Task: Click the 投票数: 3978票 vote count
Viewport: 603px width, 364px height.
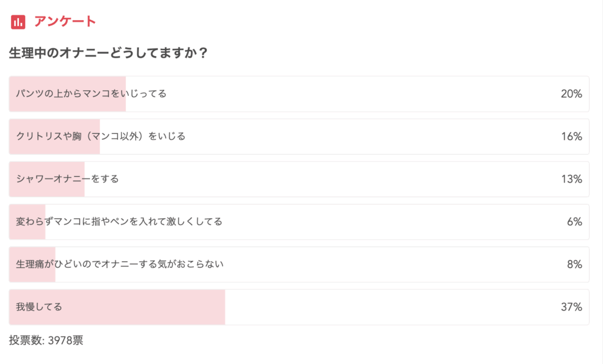Action: [x=46, y=340]
